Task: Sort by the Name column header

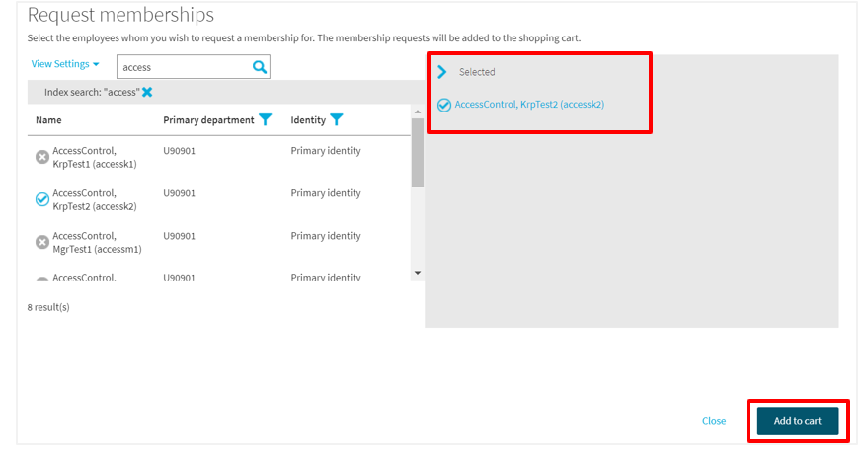Action: 48,120
